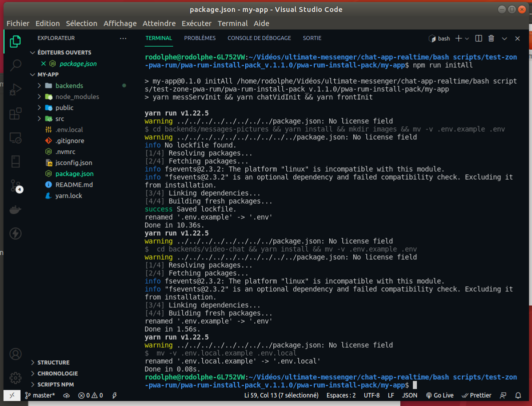Open Source Control with 4 pending changes
The width and height of the screenshot is (532, 406).
click(16, 186)
